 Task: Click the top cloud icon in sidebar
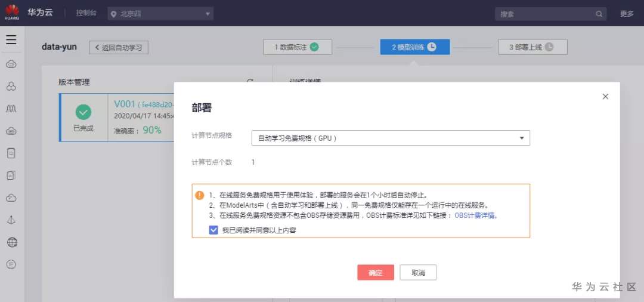tap(11, 64)
